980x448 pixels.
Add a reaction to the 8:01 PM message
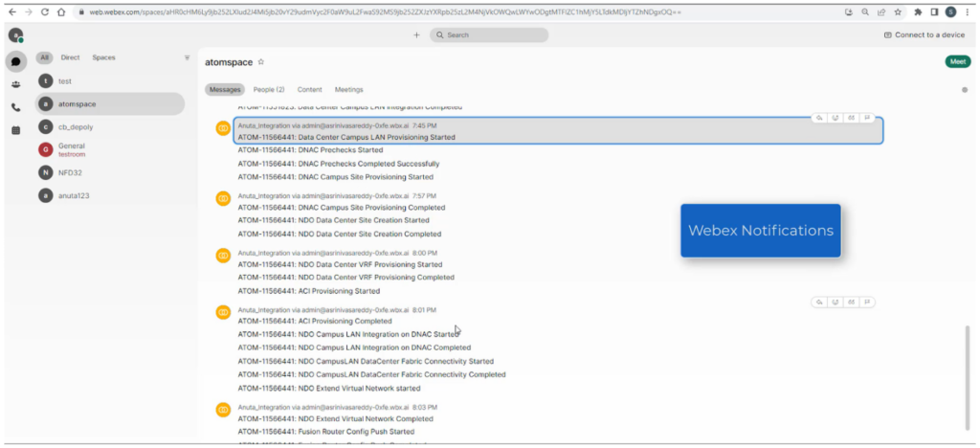[x=835, y=302]
